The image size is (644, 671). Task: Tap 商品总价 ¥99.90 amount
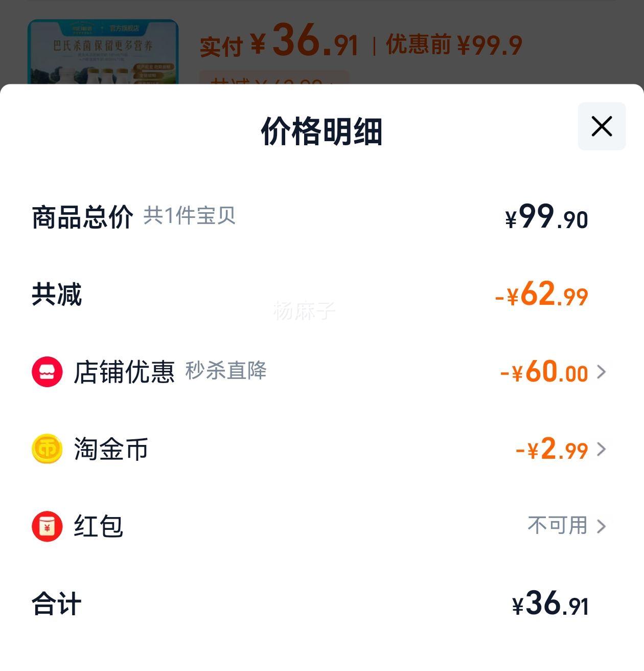[546, 217]
